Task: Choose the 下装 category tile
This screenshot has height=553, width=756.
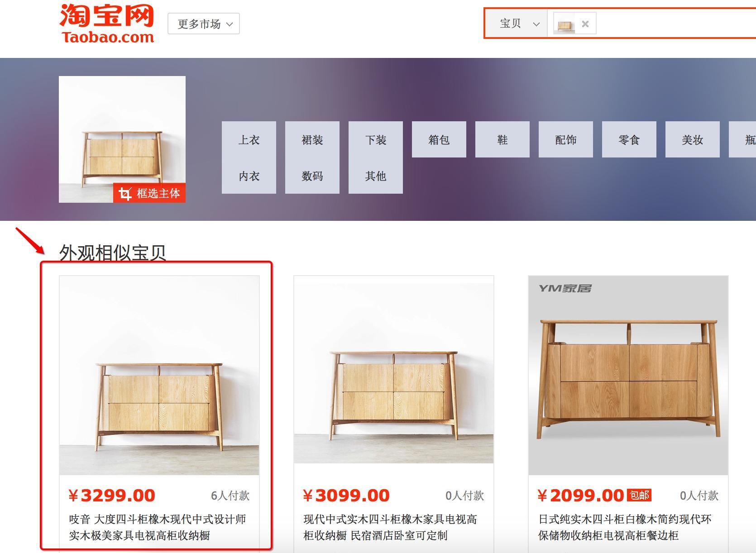Action: point(376,139)
